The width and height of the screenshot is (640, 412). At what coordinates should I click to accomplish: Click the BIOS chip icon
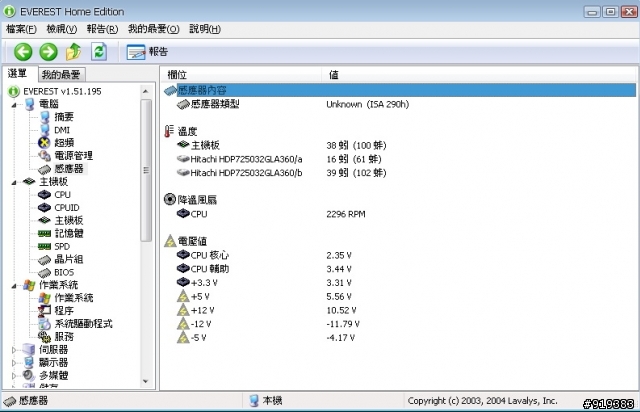coord(44,272)
